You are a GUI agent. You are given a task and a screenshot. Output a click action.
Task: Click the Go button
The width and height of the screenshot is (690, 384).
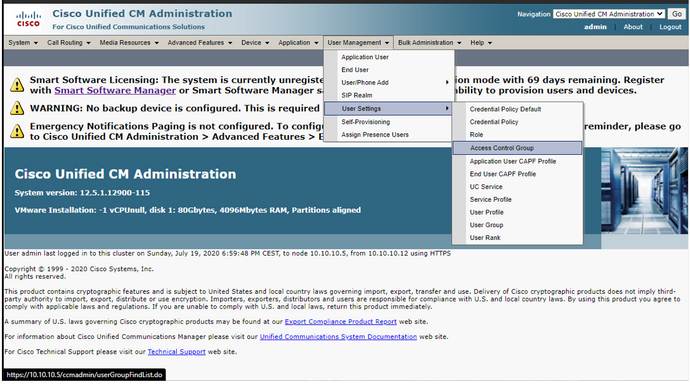click(676, 14)
